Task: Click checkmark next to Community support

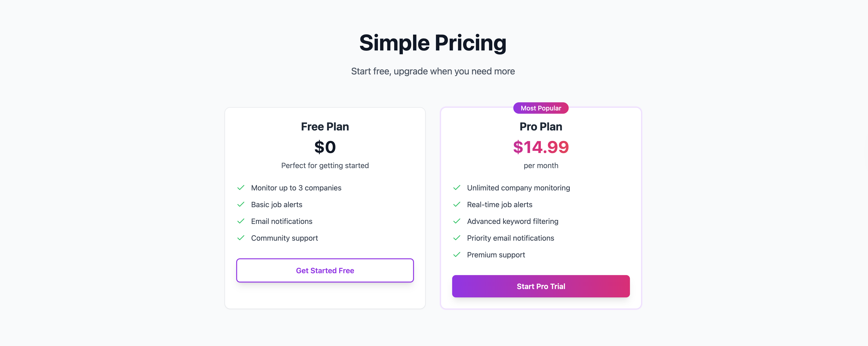Action: coord(241,238)
